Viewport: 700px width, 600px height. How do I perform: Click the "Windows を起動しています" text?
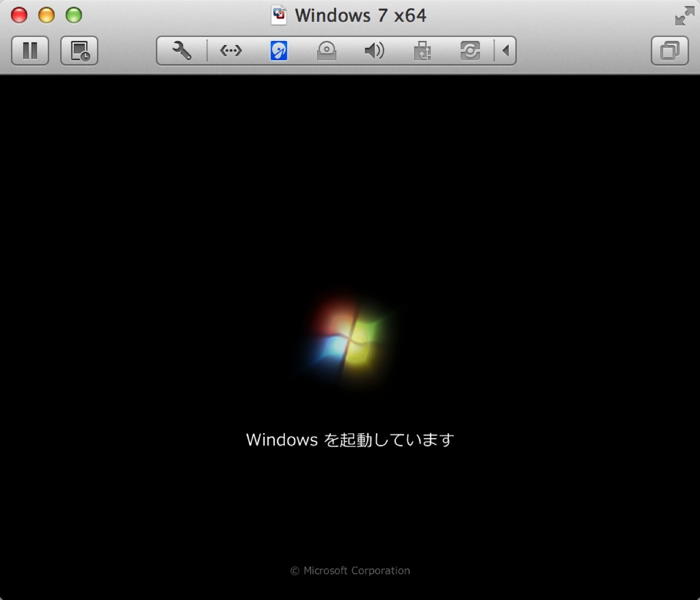(x=350, y=440)
